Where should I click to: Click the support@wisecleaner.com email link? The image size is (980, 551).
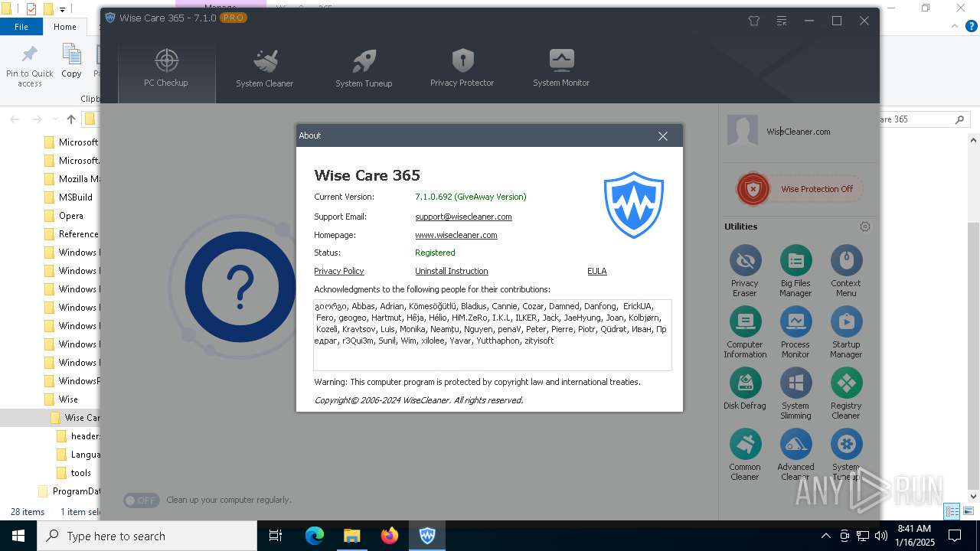click(463, 217)
